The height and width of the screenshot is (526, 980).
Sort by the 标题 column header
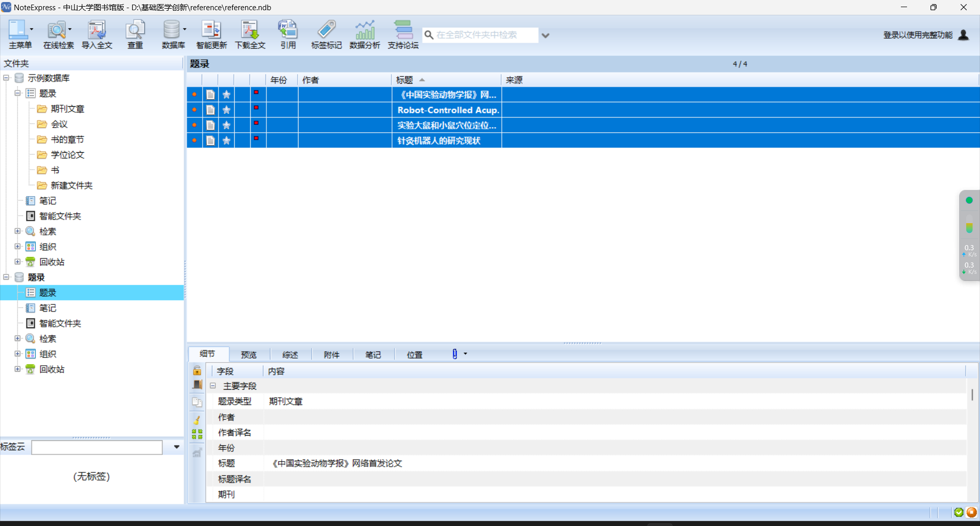click(447, 80)
